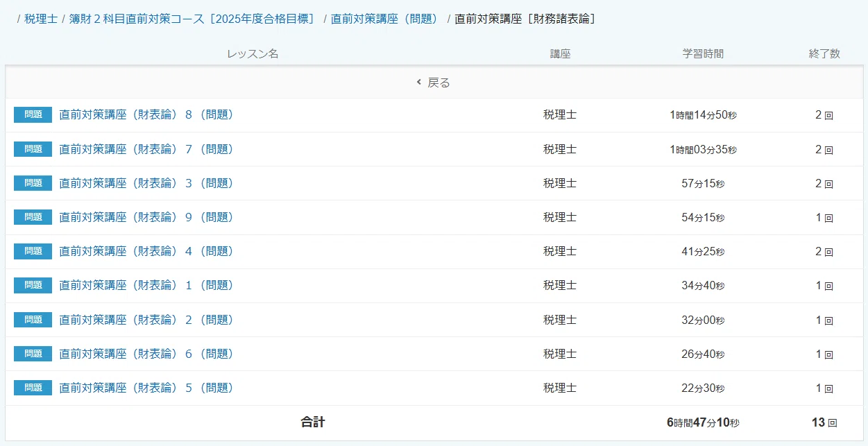This screenshot has width=868, height=446.
Task: Select study time 22分30秒
Action: pos(703,387)
